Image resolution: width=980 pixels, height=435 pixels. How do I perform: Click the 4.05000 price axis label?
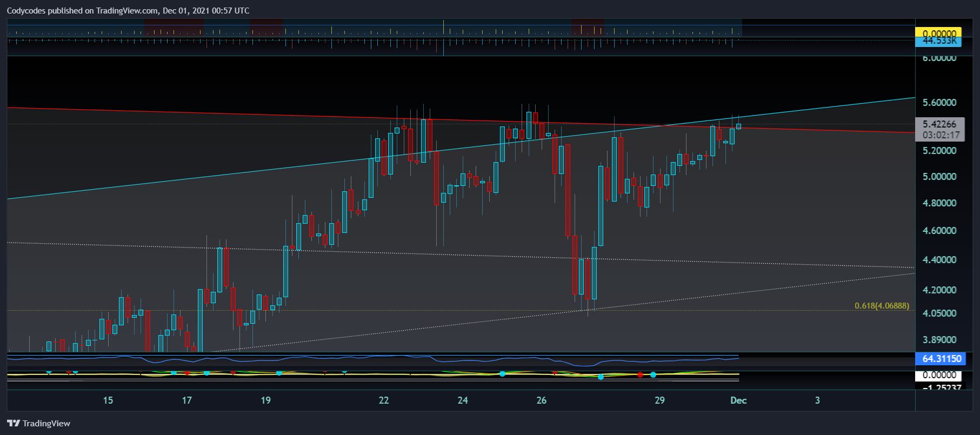(x=939, y=313)
